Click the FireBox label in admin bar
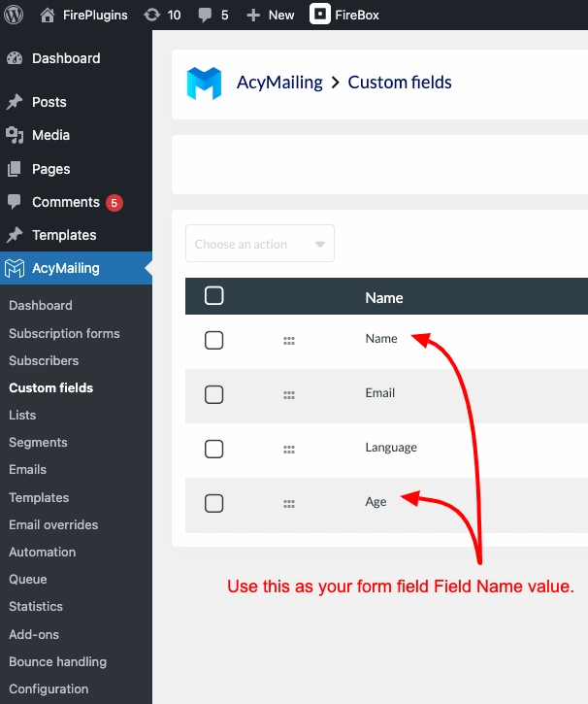 [357, 16]
